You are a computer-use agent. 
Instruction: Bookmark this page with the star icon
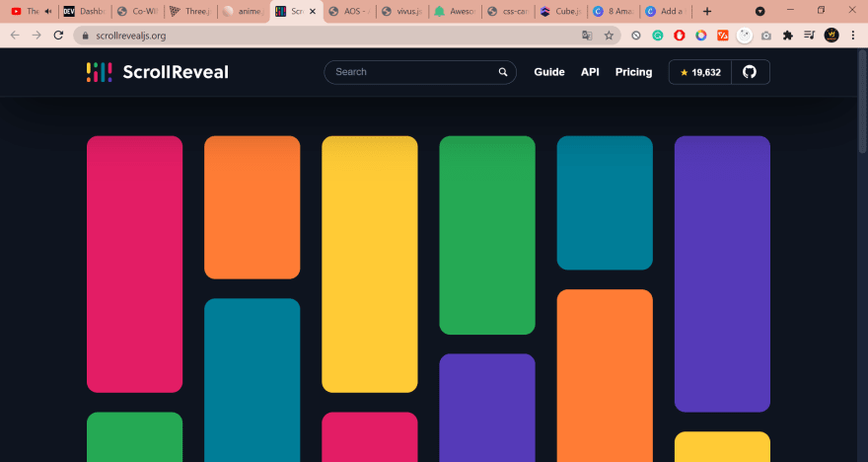[609, 36]
